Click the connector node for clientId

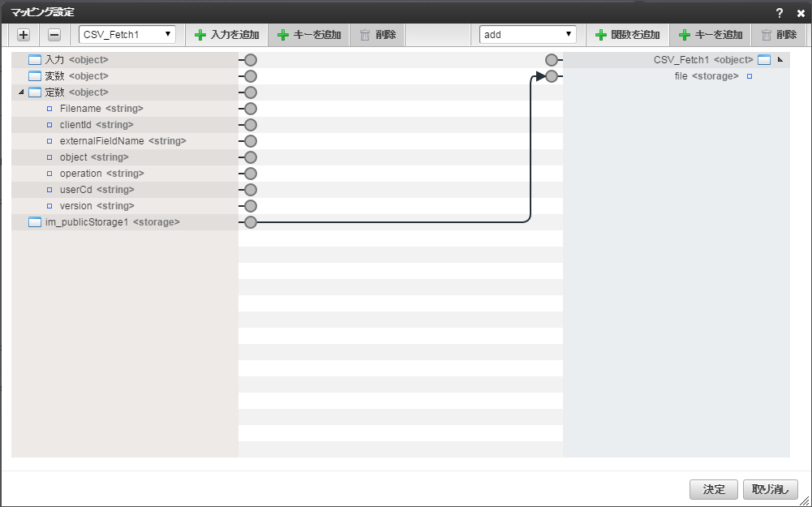(x=251, y=125)
